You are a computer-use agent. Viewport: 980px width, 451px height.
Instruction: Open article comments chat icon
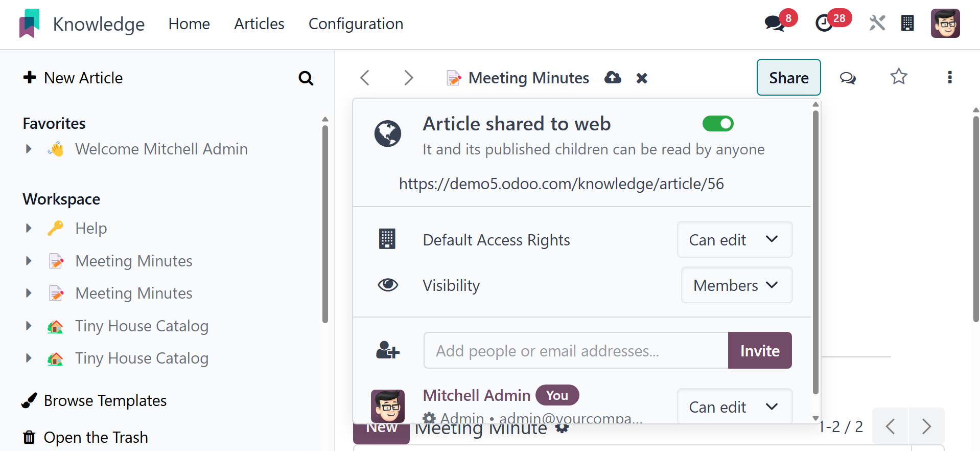click(x=848, y=78)
